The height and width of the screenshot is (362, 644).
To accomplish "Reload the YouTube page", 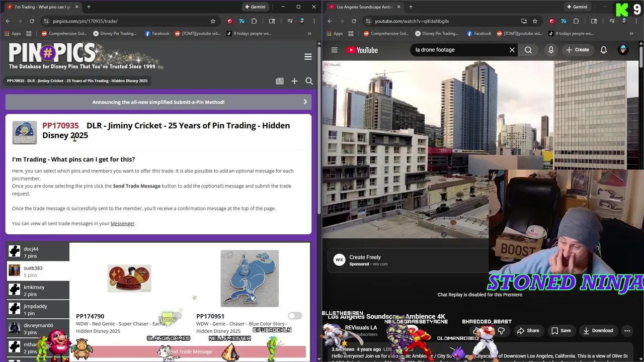I will coord(354,21).
